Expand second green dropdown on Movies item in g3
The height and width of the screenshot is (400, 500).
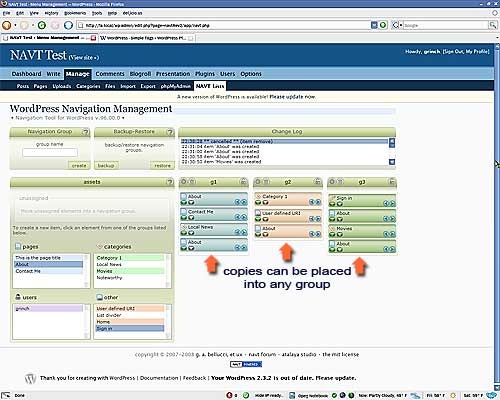[340, 235]
